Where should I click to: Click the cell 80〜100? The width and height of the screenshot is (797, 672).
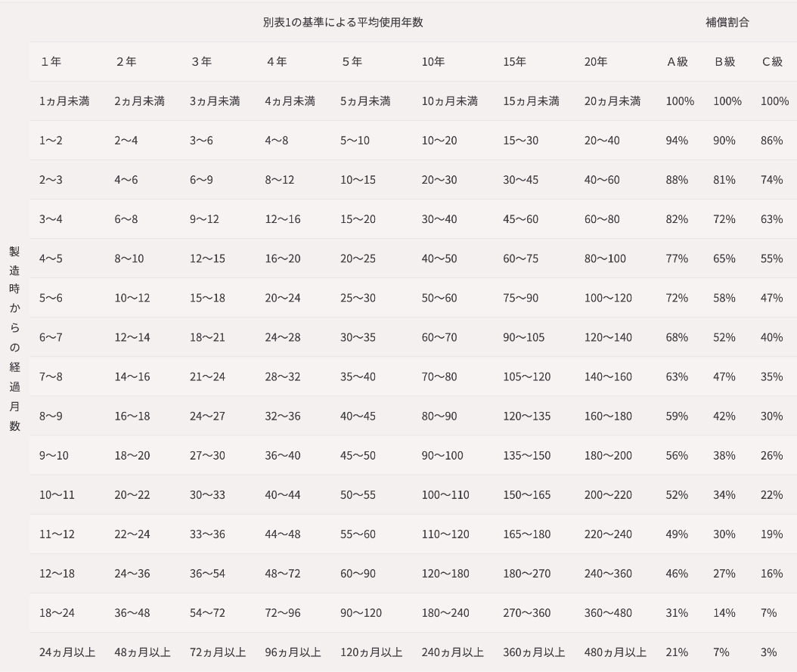(605, 259)
